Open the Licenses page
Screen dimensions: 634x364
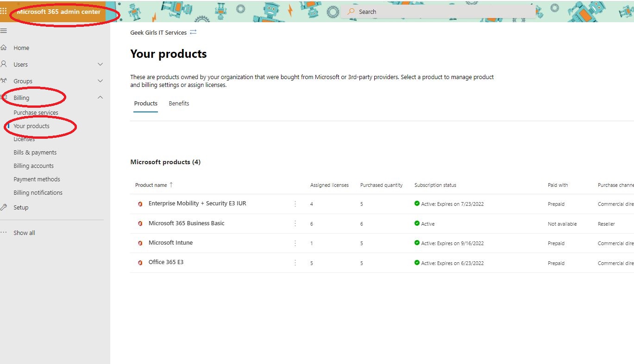click(24, 139)
